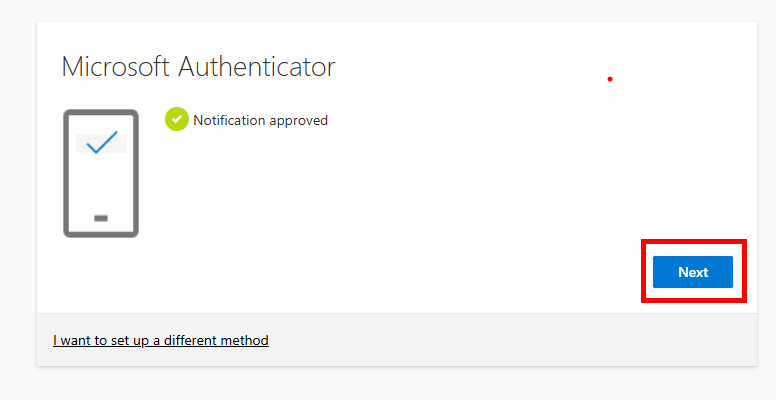
Task: Click the small red dot
Action: click(x=610, y=79)
